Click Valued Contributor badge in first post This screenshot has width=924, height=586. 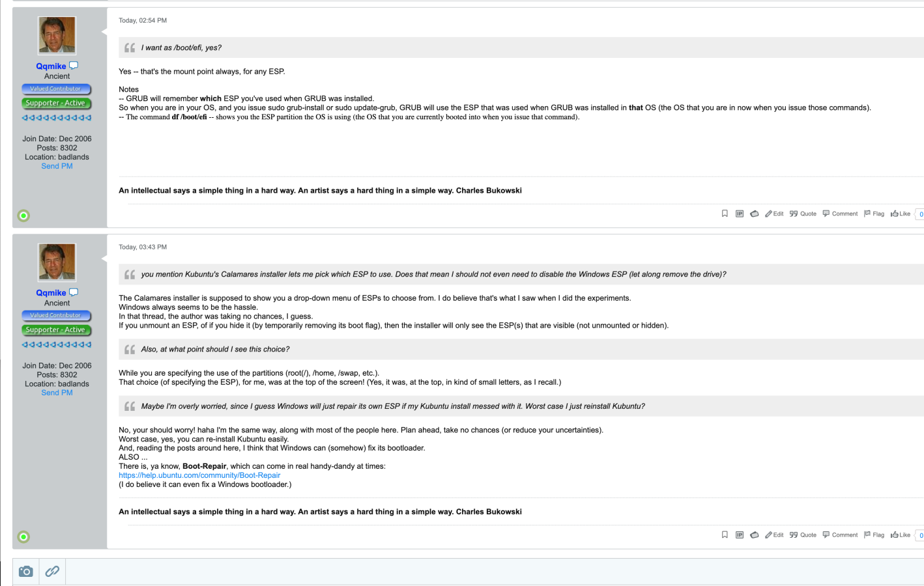tap(57, 89)
